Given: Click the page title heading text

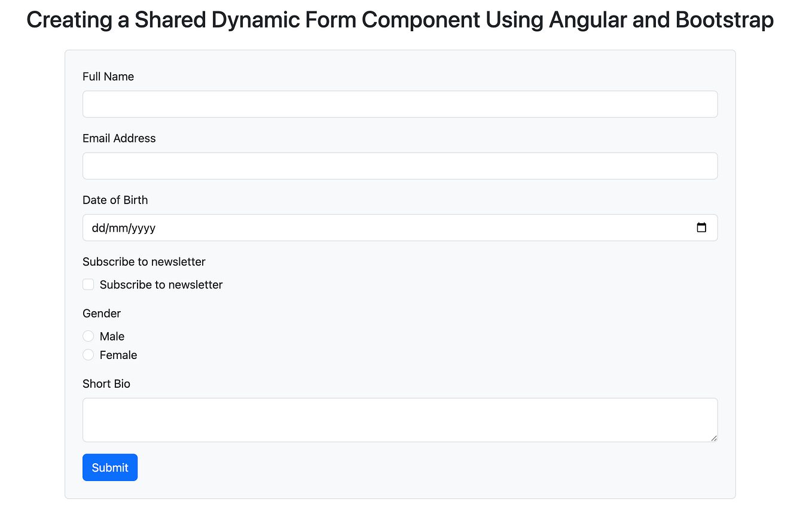Looking at the screenshot, I should [400, 20].
